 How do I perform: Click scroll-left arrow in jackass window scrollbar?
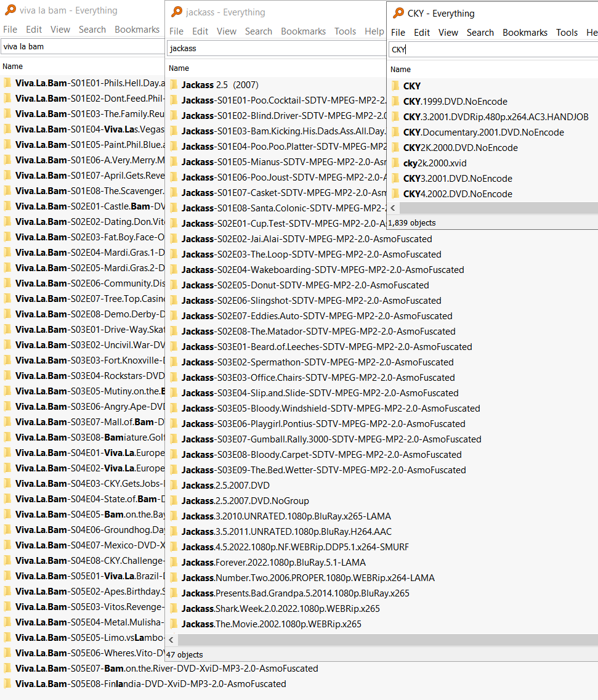[x=171, y=640]
